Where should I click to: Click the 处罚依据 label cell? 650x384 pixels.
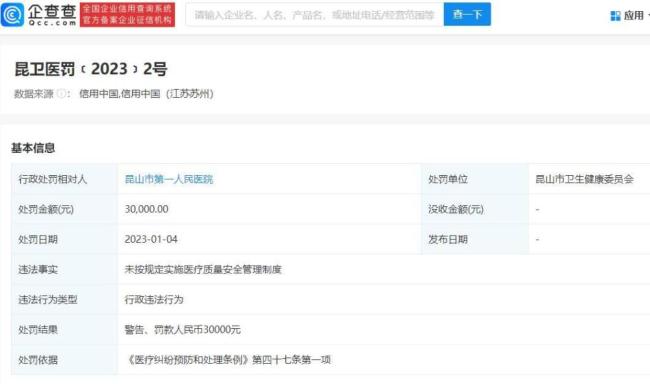[65, 360]
